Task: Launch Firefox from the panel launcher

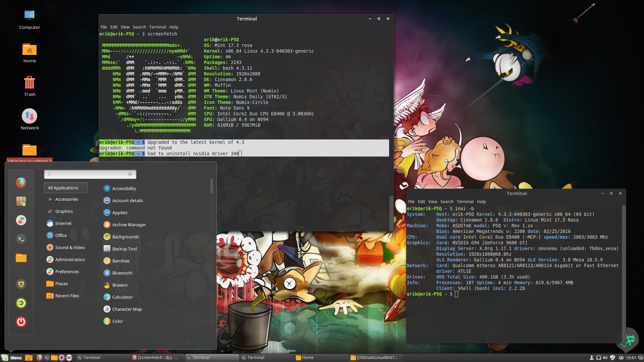Action: (x=39, y=358)
